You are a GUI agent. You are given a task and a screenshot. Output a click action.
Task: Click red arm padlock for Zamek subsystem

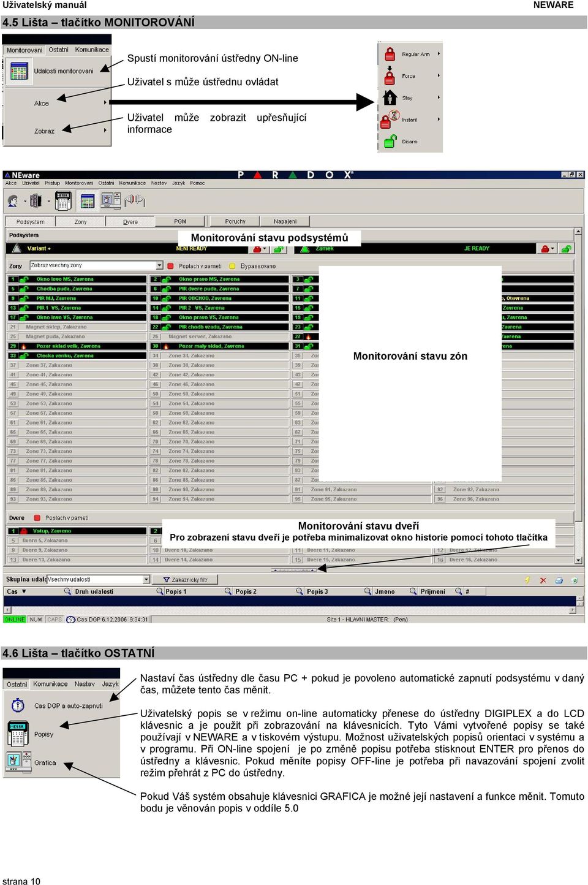pyautogui.click(x=545, y=249)
